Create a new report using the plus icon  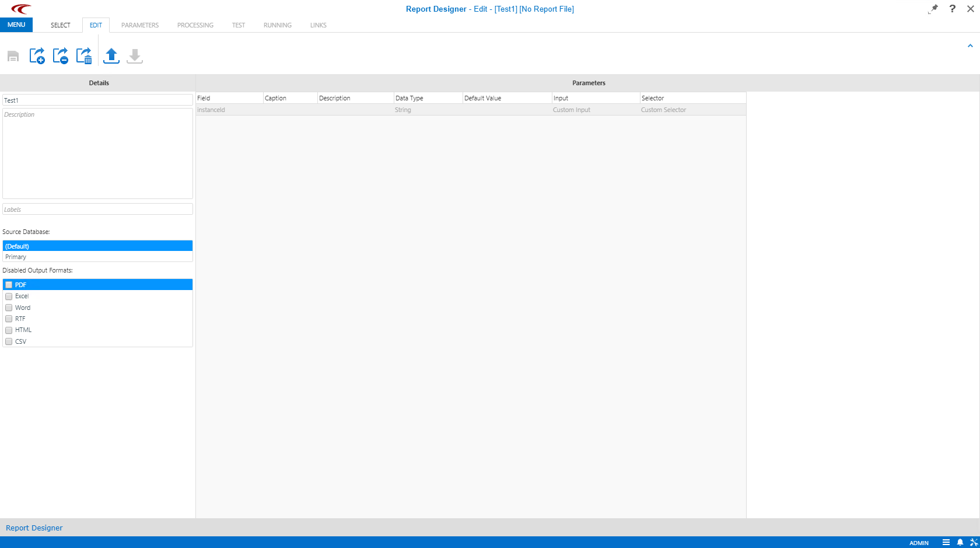click(37, 55)
